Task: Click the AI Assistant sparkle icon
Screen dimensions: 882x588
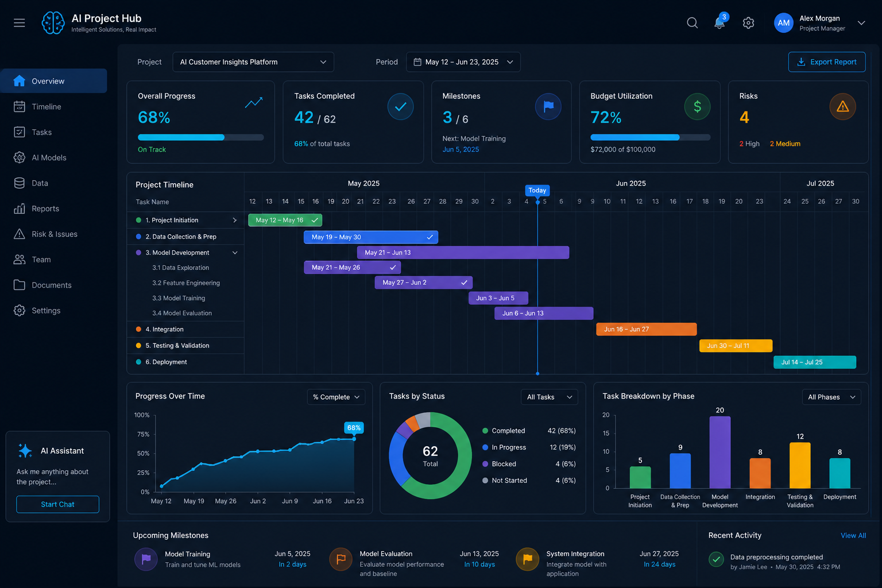Action: pyautogui.click(x=25, y=451)
